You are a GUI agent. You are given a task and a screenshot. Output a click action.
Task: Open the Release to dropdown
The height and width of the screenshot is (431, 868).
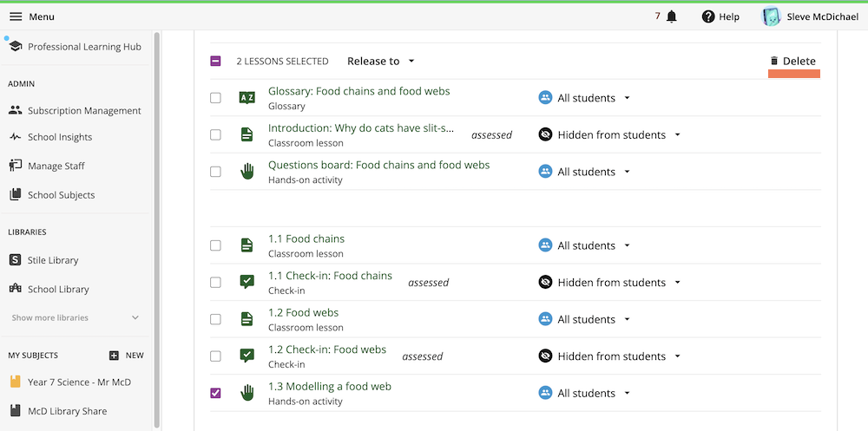(381, 61)
